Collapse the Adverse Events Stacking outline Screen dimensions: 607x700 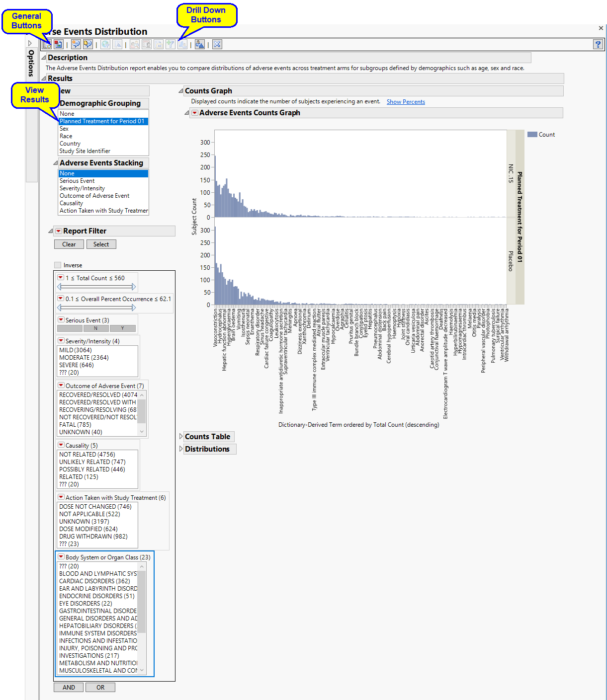coord(56,163)
